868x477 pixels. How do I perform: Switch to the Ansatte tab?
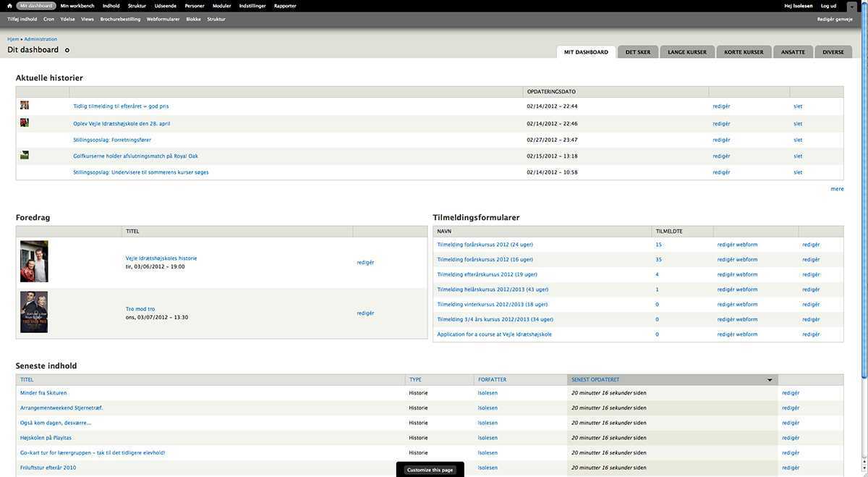click(793, 52)
